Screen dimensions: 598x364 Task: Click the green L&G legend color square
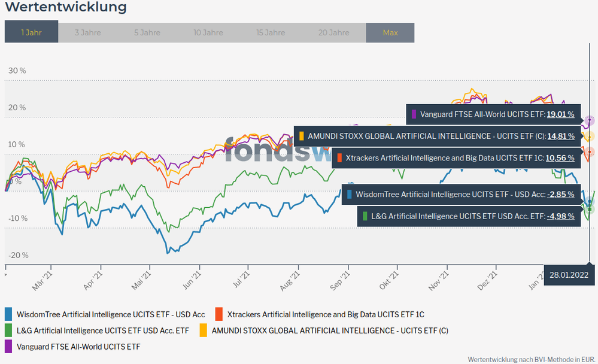coord(8,330)
